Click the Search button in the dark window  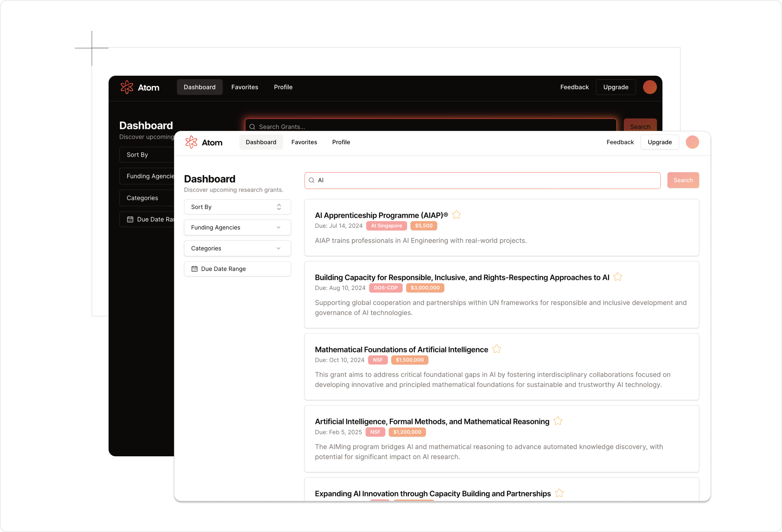pyautogui.click(x=640, y=126)
